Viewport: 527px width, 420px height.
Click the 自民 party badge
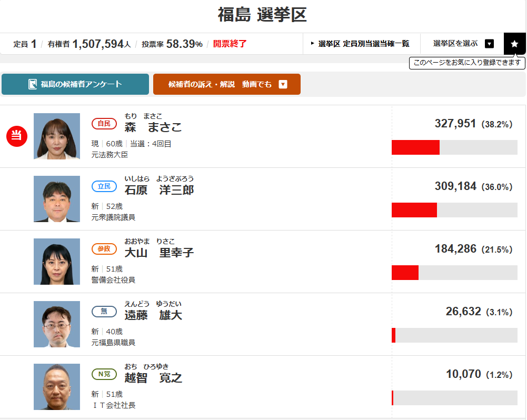[104, 124]
